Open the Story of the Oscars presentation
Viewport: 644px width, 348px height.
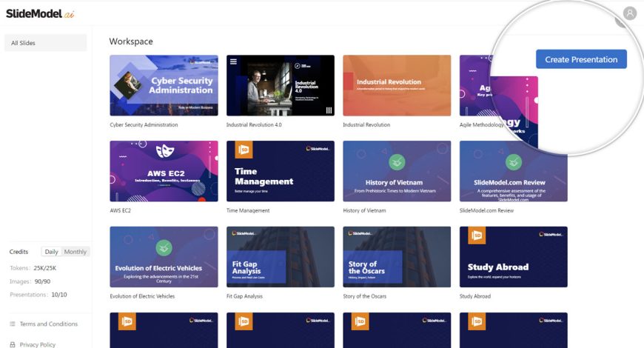[397, 257]
